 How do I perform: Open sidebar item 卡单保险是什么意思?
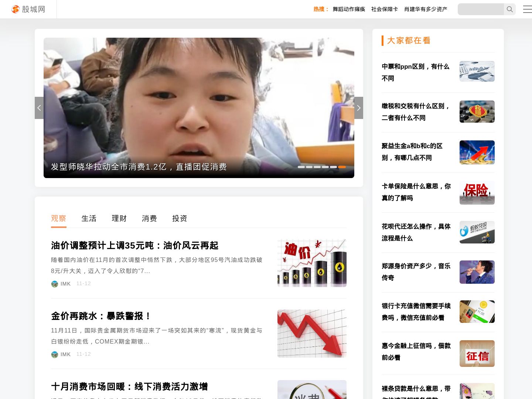click(x=416, y=192)
